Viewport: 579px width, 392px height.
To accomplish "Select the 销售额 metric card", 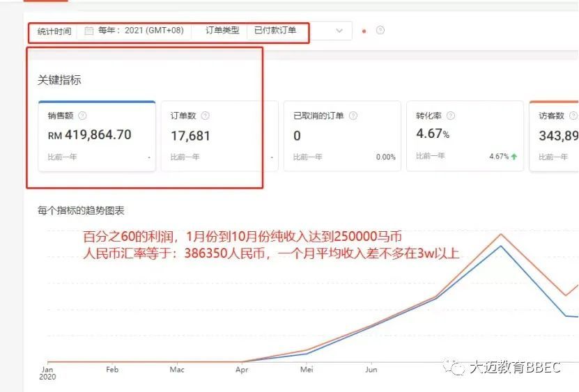I will tap(97, 136).
